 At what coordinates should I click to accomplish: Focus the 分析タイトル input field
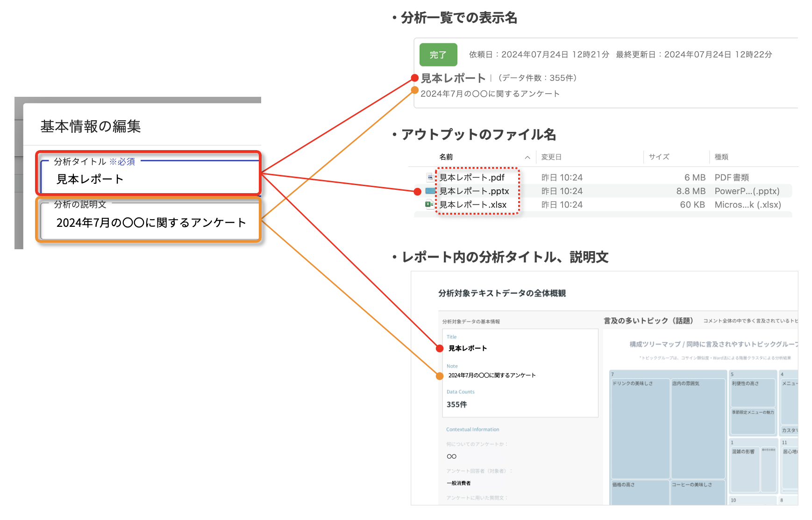[150, 179]
